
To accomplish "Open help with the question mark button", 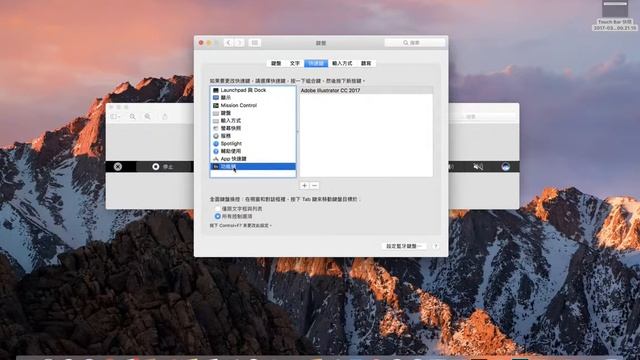I will pyautogui.click(x=436, y=246).
